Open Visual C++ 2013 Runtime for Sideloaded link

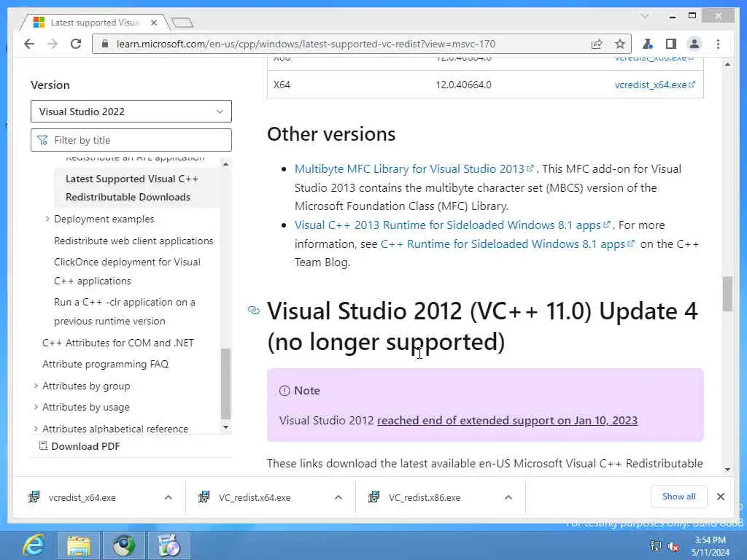[x=452, y=225]
